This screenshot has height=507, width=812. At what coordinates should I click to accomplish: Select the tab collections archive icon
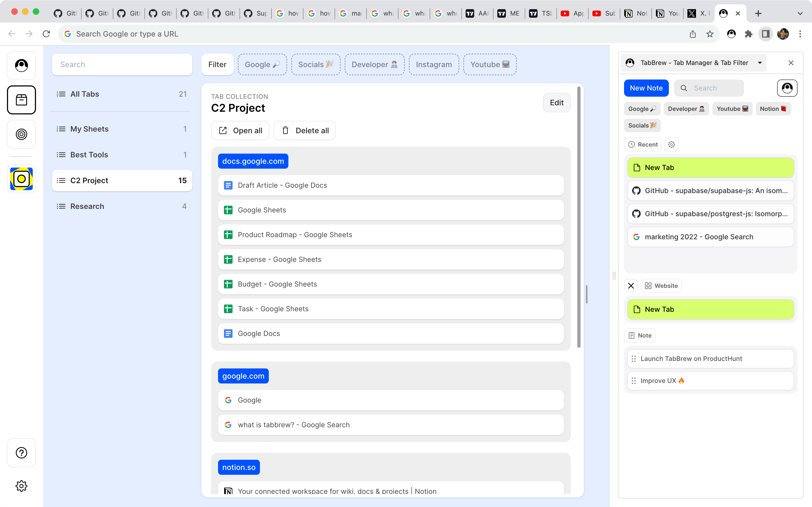click(x=21, y=100)
